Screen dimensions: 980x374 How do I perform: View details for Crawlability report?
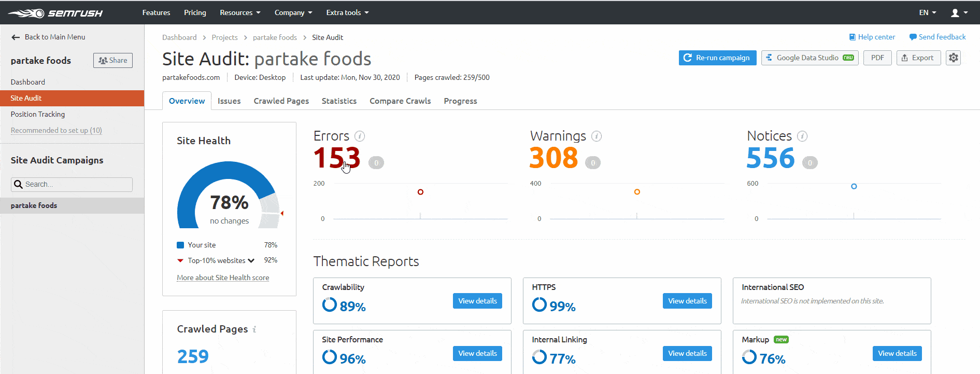pos(477,301)
